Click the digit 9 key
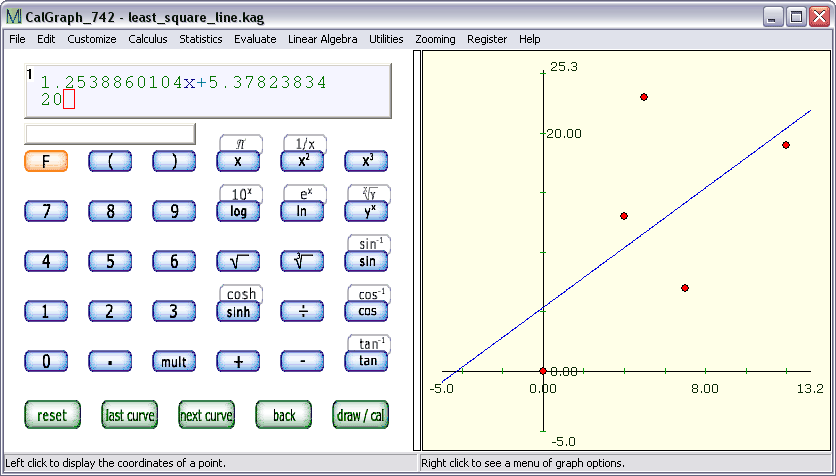 click(x=174, y=211)
